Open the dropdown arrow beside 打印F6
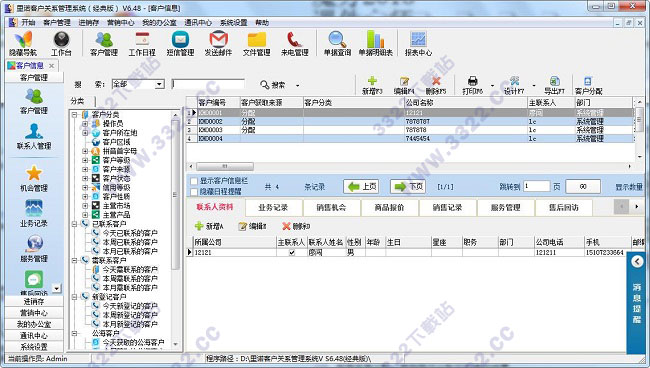Screen dimensions: 650x368 pos(492,86)
